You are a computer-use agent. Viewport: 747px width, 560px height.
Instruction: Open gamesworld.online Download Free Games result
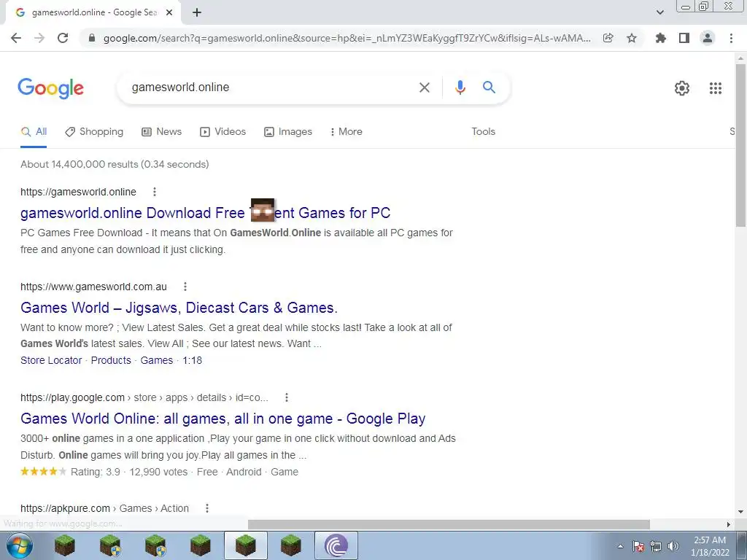[x=205, y=213]
